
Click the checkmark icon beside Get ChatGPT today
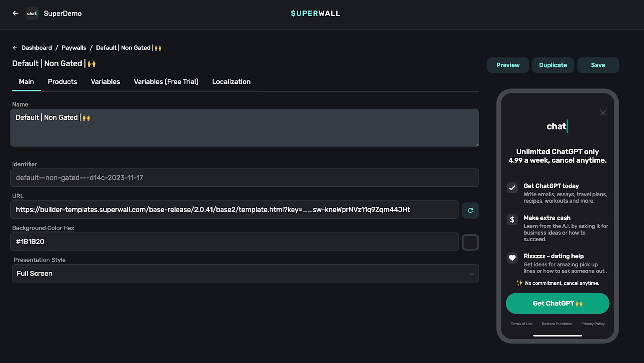pyautogui.click(x=512, y=188)
